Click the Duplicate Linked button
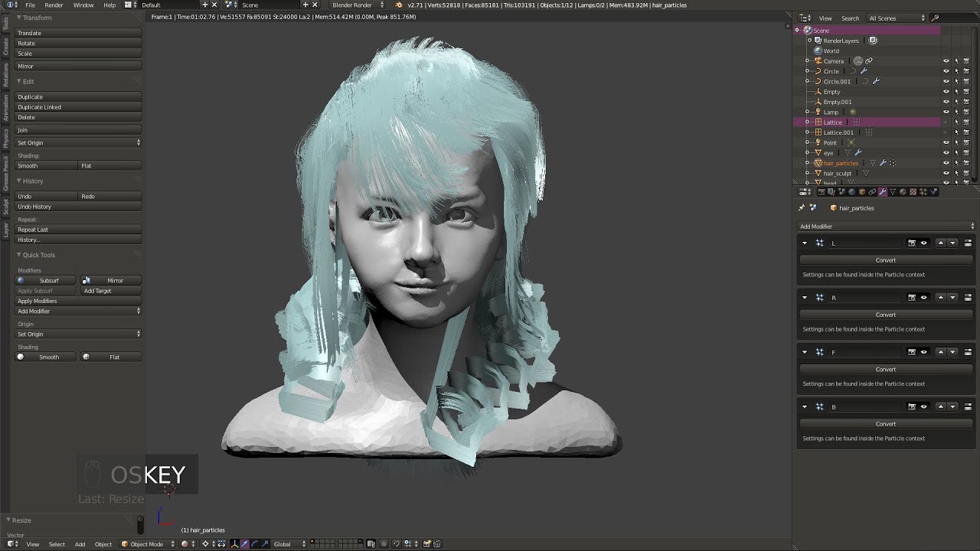The width and height of the screenshot is (980, 551). 78,107
